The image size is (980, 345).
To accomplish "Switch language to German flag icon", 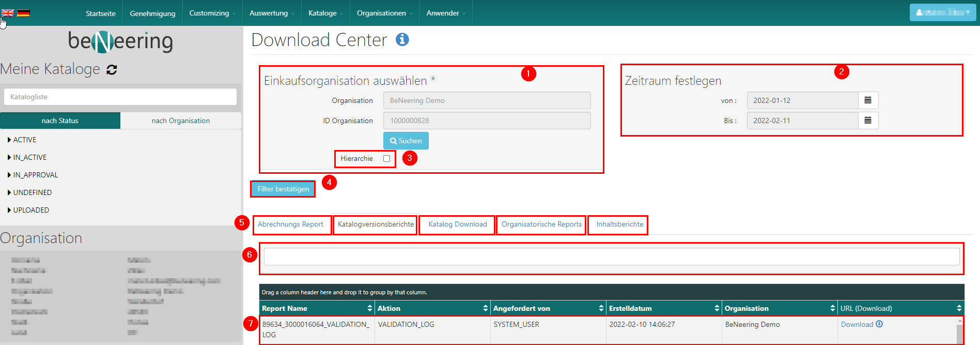I will [23, 13].
